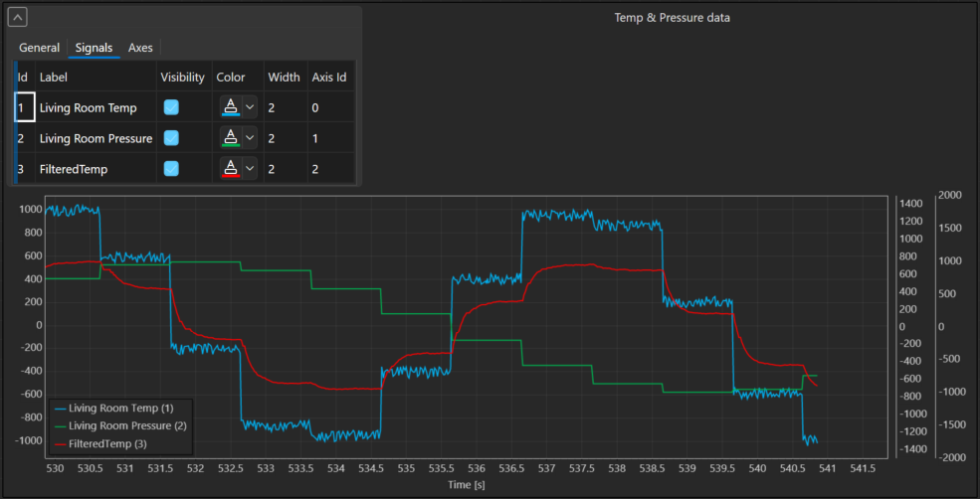Screen dimensions: 980x499
Task: Click Axis Id value 1 for Living Room Pressure
Action: click(x=330, y=138)
